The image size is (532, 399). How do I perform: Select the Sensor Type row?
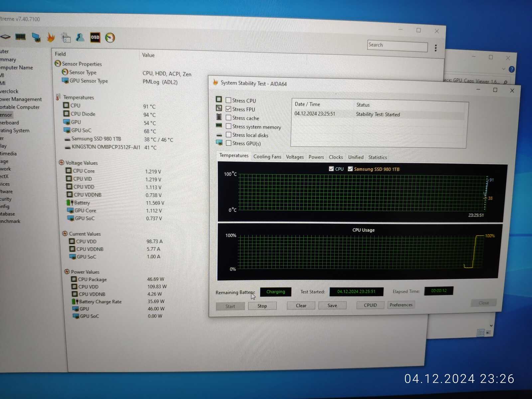coord(127,73)
